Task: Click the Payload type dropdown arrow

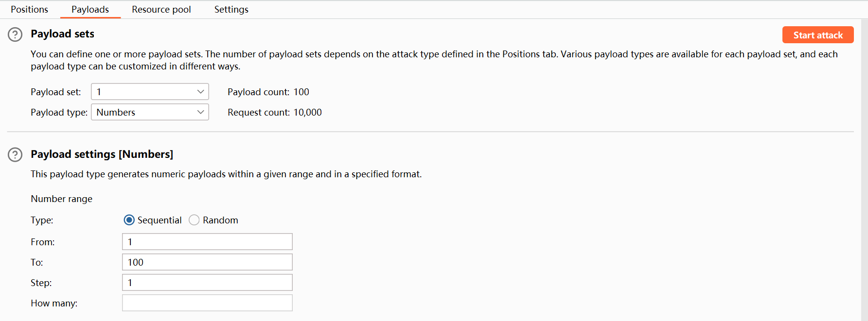Action: pyautogui.click(x=200, y=112)
